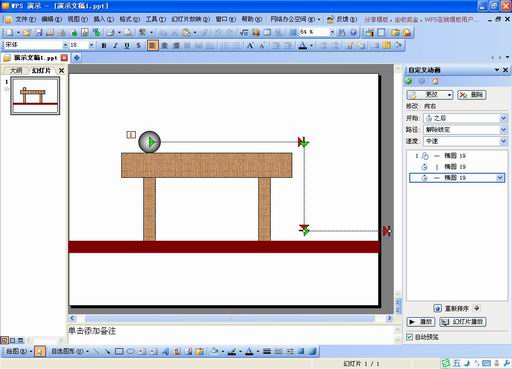This screenshot has width=512, height=369.
Task: Choose the select-objects pointer tool
Action: [40, 351]
